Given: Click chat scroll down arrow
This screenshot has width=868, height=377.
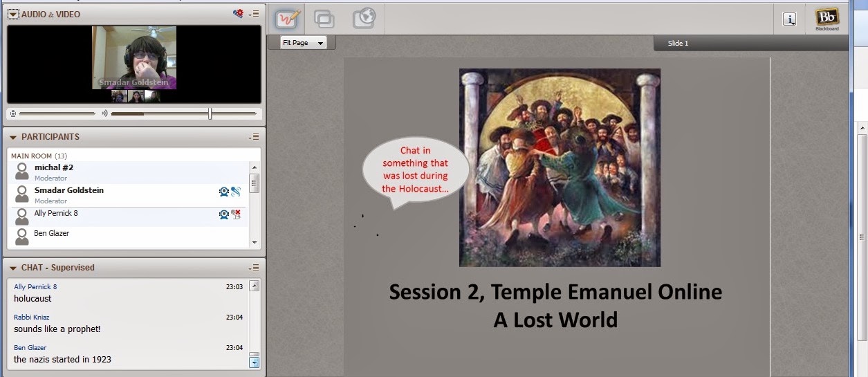Looking at the screenshot, I should pyautogui.click(x=254, y=362).
